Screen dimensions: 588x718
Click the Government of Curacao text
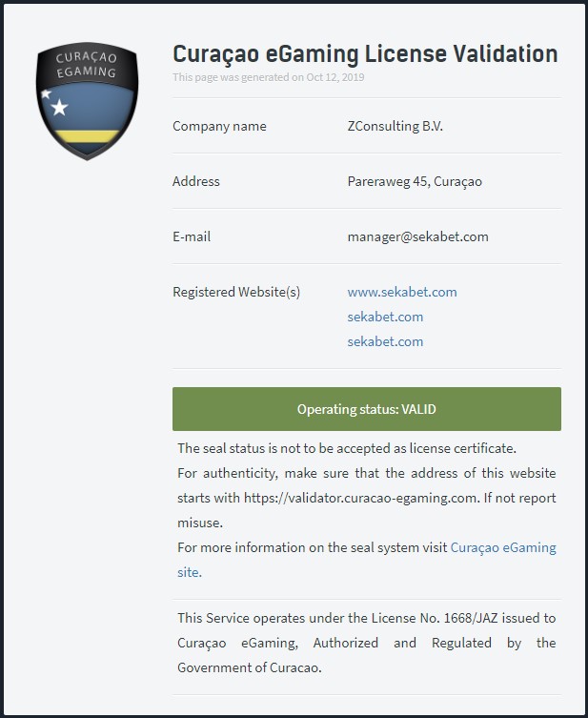[250, 667]
